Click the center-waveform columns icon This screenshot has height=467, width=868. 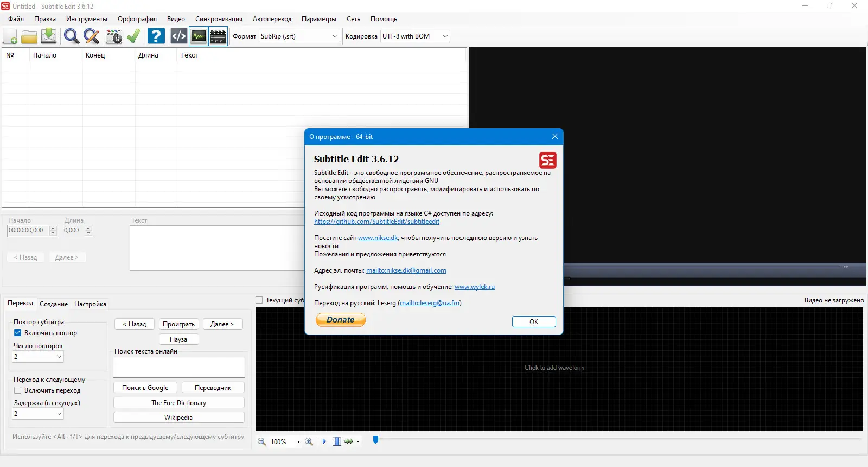point(337,441)
